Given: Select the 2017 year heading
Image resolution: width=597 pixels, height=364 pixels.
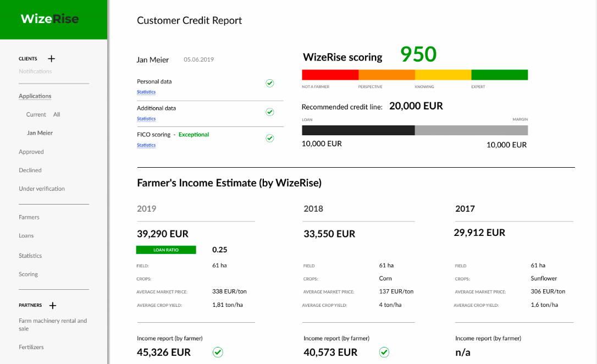Looking at the screenshot, I should 465,208.
